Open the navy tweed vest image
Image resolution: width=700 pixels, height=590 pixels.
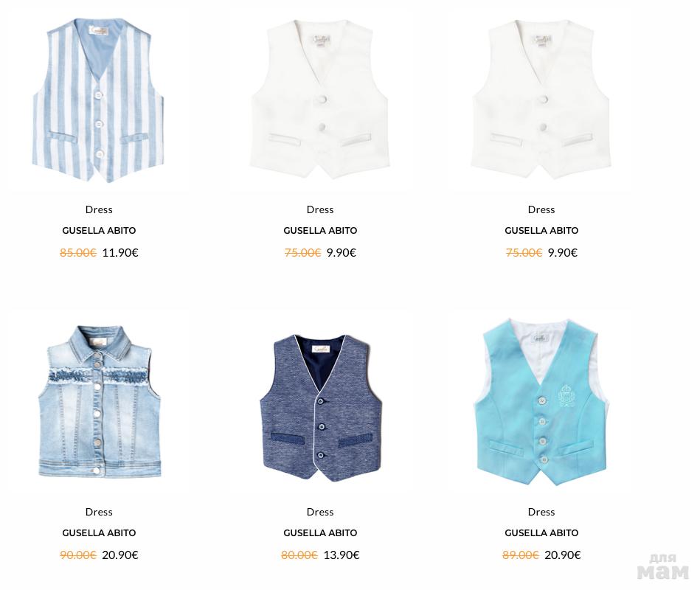click(x=321, y=408)
